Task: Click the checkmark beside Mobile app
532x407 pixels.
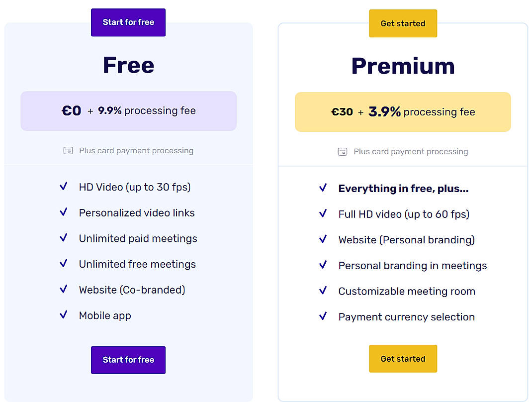Action: (x=64, y=315)
